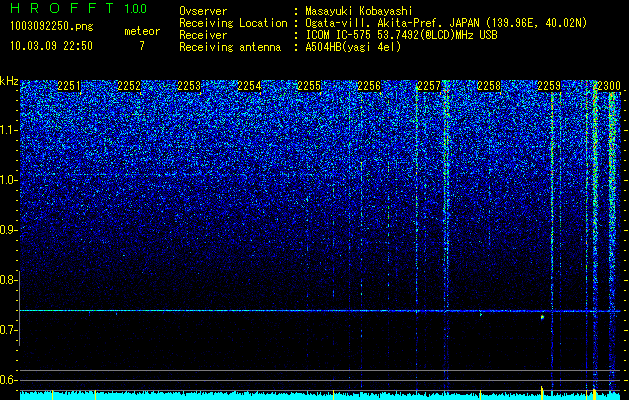Click time marker 2251
Screen dimensions: 629x400
point(69,86)
